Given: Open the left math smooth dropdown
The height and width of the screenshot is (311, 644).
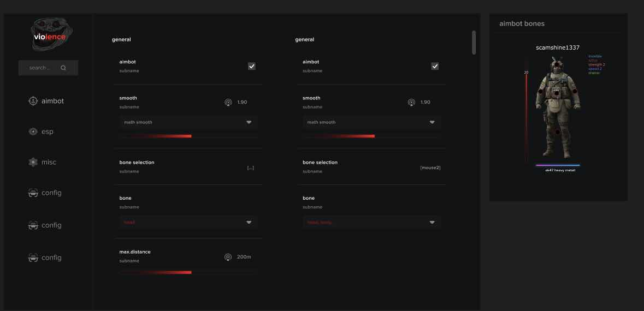Looking at the screenshot, I should [188, 122].
